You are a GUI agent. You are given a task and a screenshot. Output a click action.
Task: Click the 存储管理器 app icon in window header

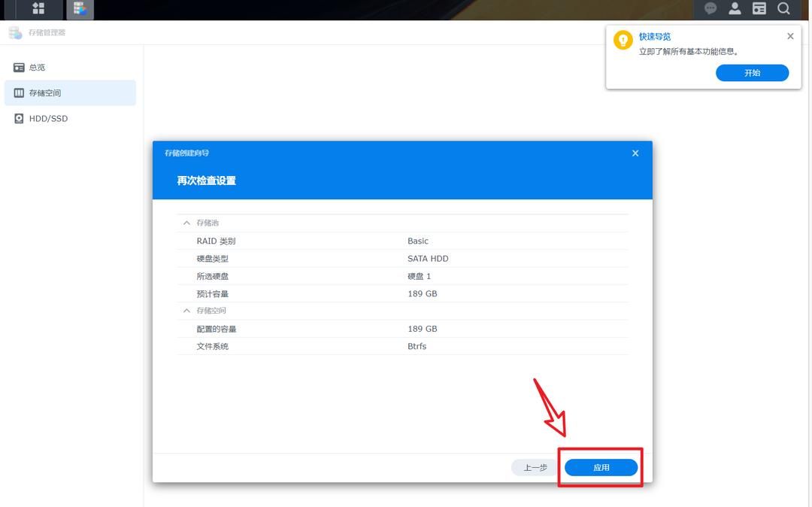click(15, 32)
